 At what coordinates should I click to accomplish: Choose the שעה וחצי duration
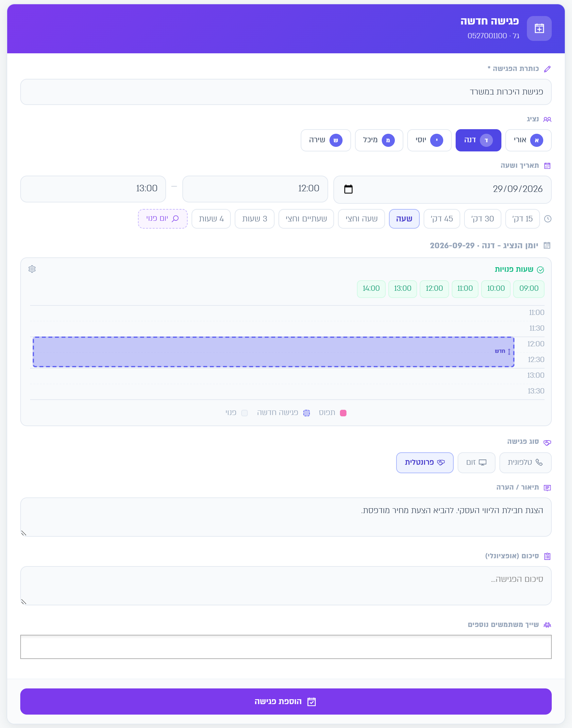[362, 219]
